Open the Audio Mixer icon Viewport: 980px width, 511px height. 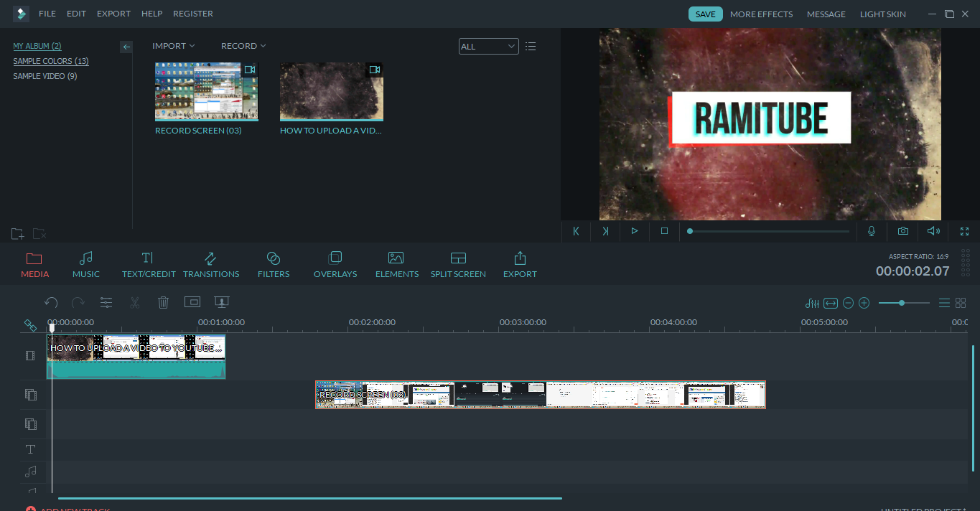click(x=813, y=303)
